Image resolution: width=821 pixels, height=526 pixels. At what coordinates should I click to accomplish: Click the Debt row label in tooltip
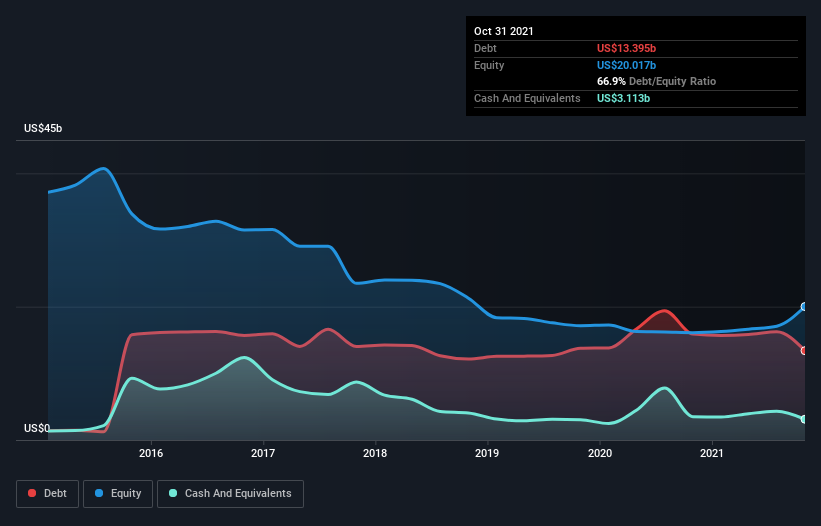click(x=485, y=48)
